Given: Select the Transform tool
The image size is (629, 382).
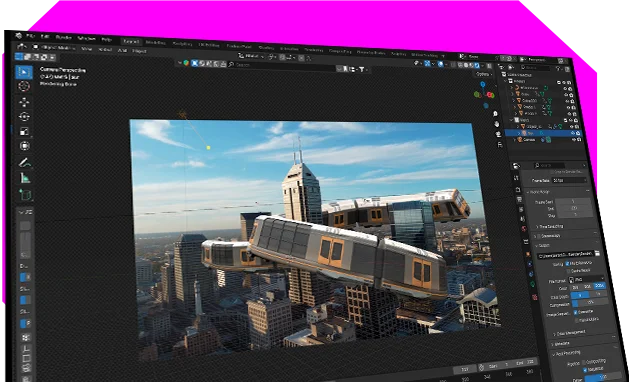Looking at the screenshot, I should point(24,146).
